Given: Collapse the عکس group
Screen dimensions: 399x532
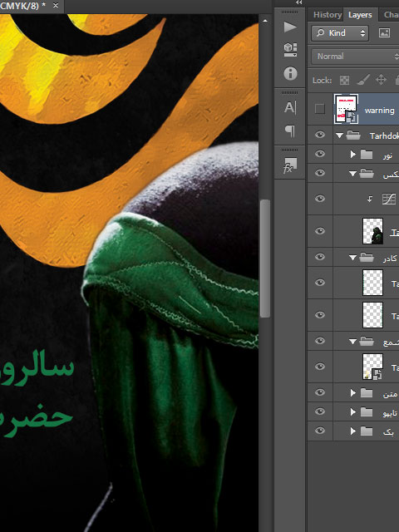Looking at the screenshot, I should click(x=352, y=174).
